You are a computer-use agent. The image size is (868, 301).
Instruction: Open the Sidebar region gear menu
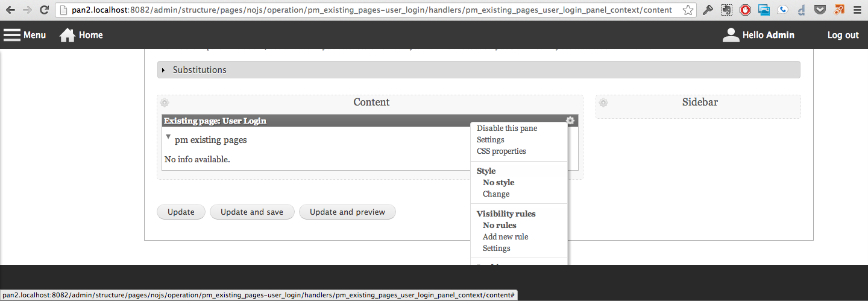[x=603, y=103]
